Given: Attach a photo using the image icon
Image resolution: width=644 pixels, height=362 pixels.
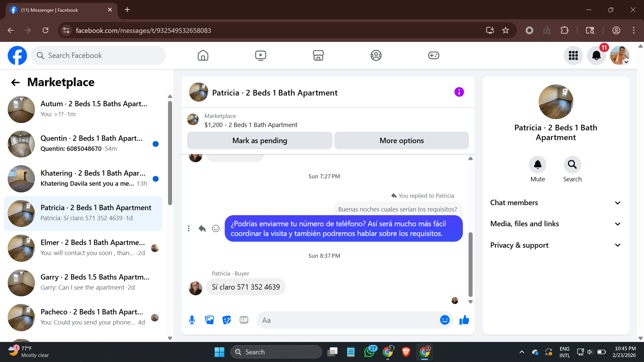Looking at the screenshot, I should (x=209, y=320).
